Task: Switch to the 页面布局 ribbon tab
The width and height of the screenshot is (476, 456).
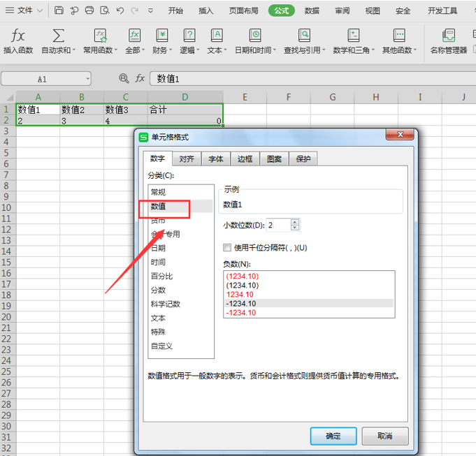Action: tap(244, 10)
